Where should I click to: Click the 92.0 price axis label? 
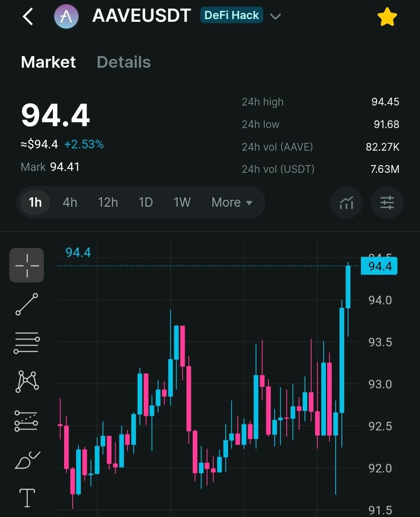point(380,468)
